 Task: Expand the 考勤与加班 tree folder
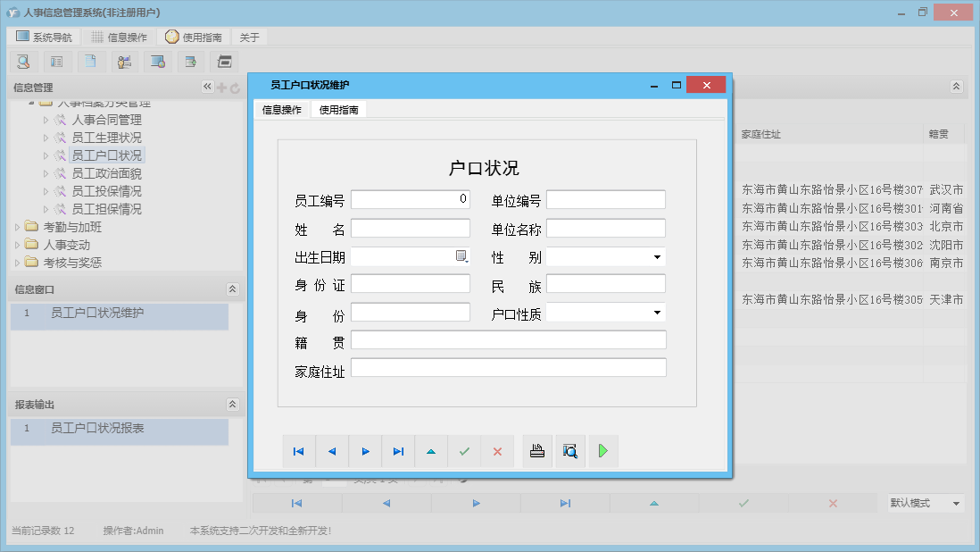[18, 227]
